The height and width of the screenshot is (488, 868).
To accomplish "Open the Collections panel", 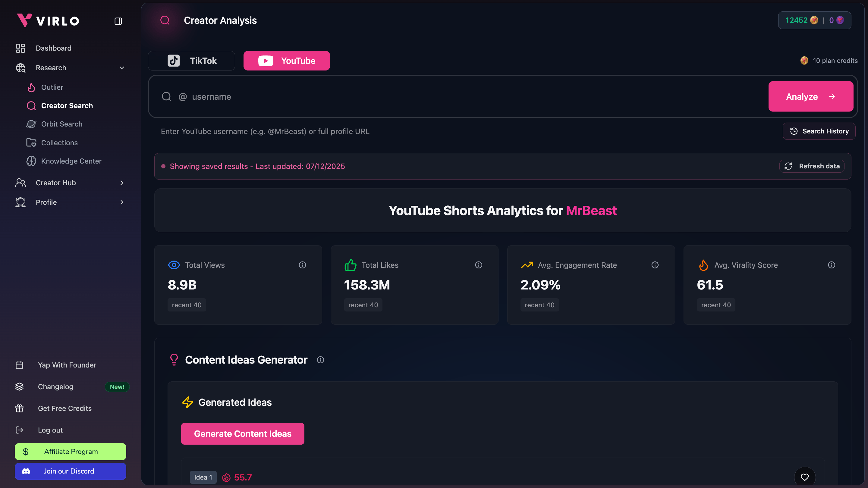I will click(x=60, y=142).
